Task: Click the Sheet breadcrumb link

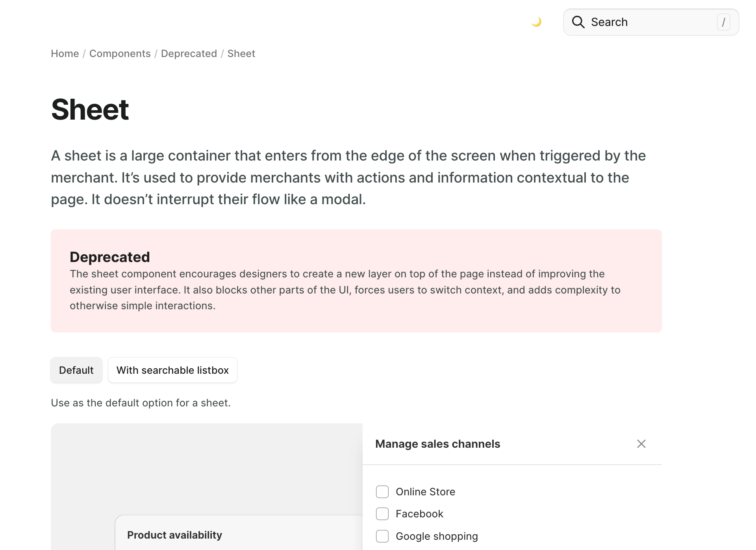Action: point(241,54)
